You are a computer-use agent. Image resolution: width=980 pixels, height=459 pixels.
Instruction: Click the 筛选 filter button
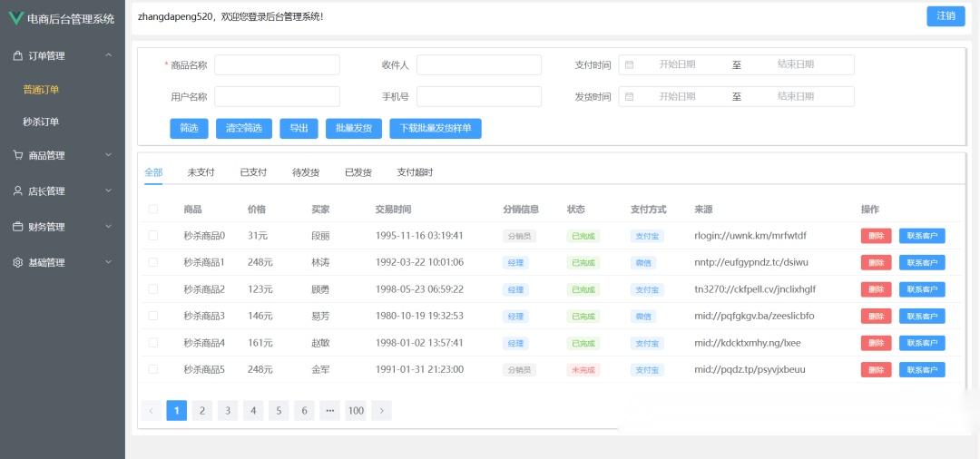click(189, 129)
